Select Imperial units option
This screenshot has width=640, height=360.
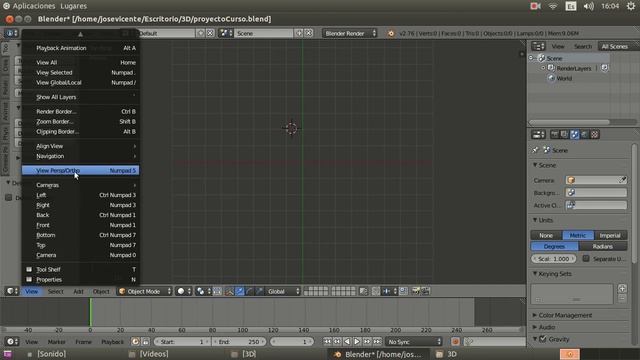(x=610, y=236)
